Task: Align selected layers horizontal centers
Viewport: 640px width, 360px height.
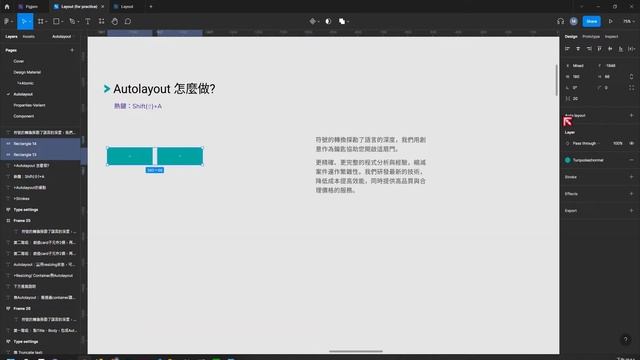Action: [578, 49]
